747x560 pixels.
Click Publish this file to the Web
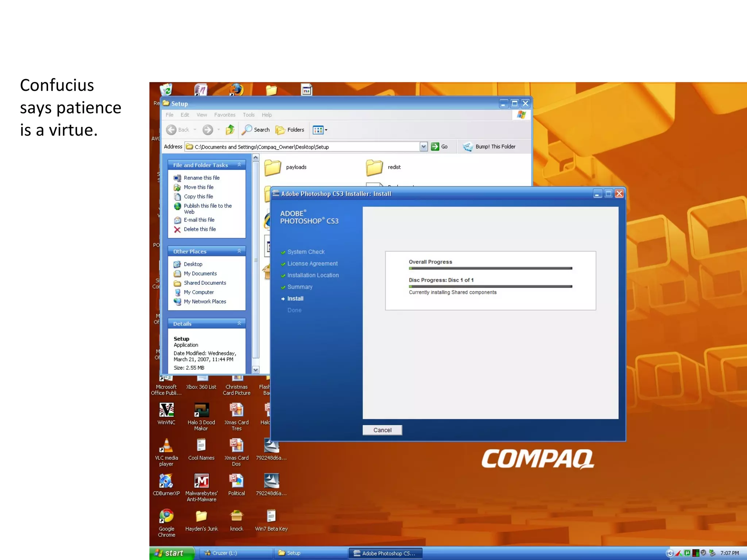coord(208,209)
